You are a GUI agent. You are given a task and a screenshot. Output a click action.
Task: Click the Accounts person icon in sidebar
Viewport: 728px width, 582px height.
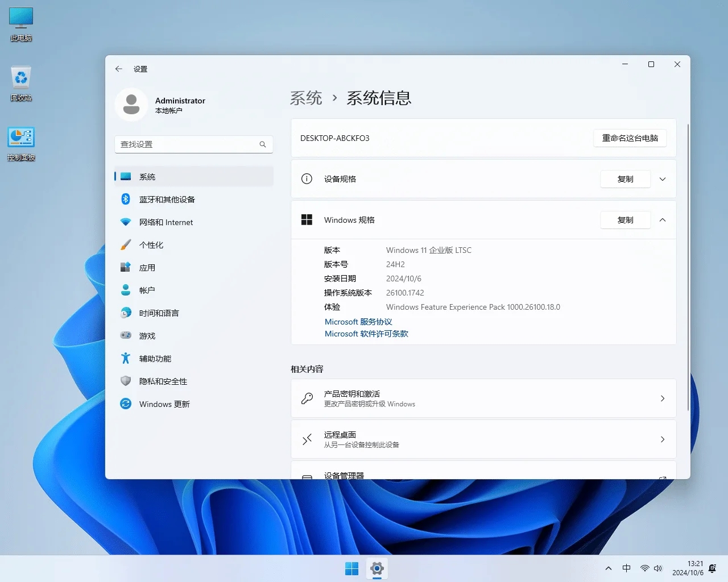pos(126,290)
